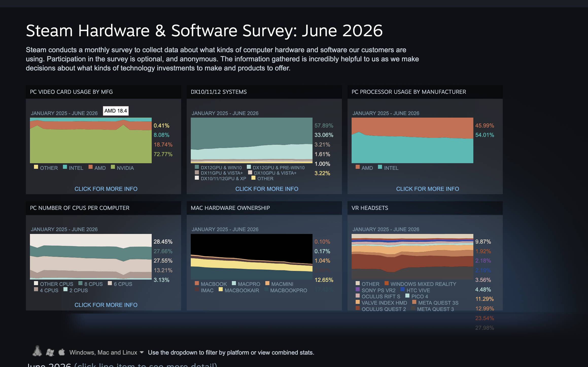Screen dimensions: 588x367
Task: Click the CPUs per computer chart's 'CLICK FOR MORE INFO'
Action: pos(106,305)
